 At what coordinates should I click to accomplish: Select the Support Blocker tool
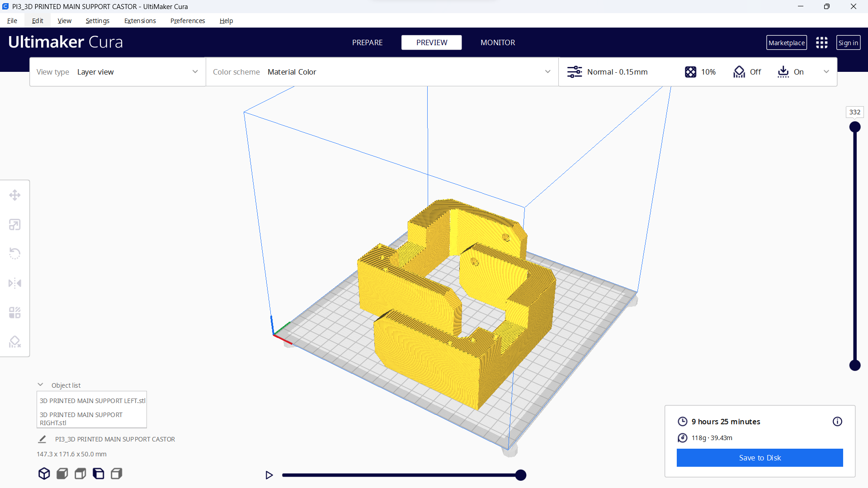click(x=15, y=342)
